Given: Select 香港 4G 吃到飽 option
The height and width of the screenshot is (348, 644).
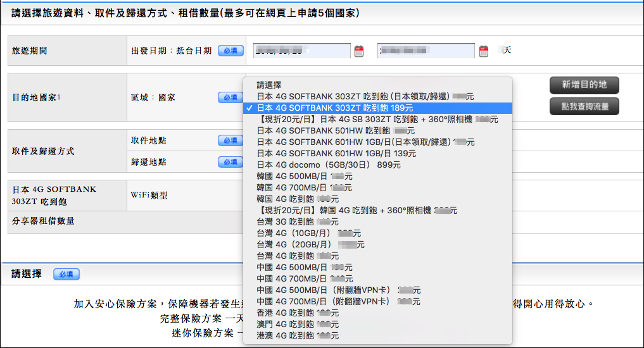Looking at the screenshot, I should click(378, 313).
